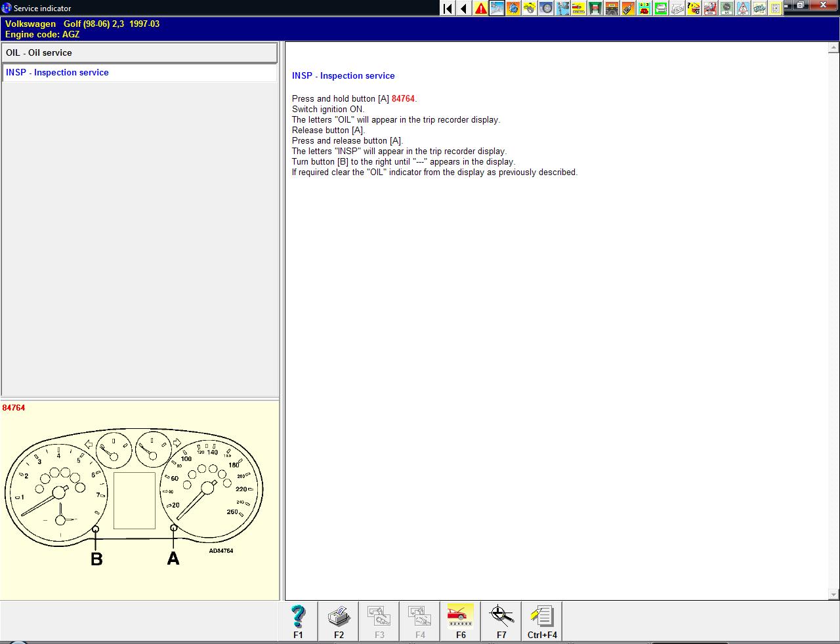The image size is (840, 644).
Task: Click the red 84764 link in instructions
Action: click(x=403, y=99)
